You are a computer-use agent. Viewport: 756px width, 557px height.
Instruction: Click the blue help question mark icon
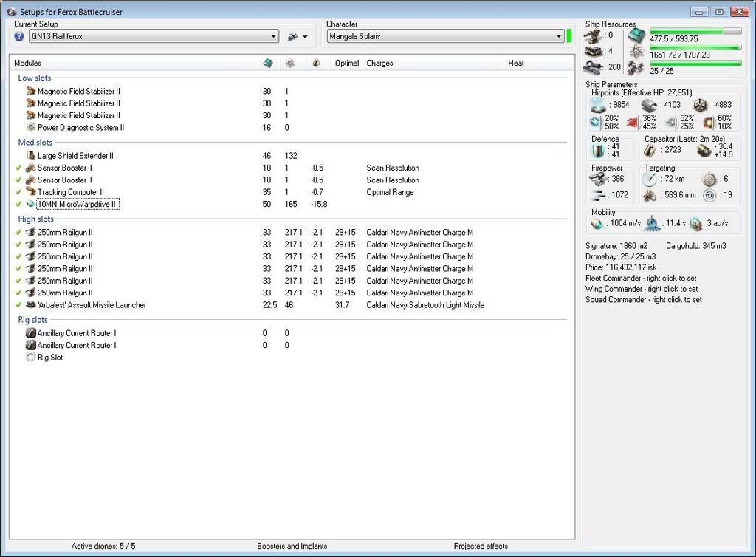pyautogui.click(x=19, y=36)
